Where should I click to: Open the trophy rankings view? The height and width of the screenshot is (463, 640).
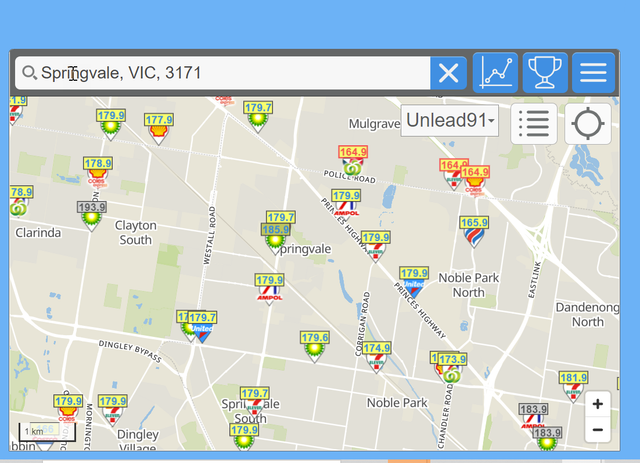tap(544, 73)
